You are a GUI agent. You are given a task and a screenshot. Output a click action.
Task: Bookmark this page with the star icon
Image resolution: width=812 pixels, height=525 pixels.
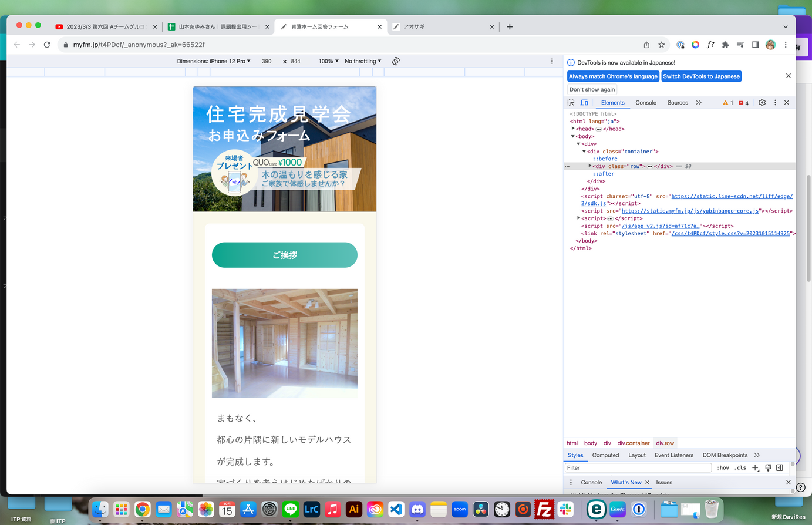662,45
